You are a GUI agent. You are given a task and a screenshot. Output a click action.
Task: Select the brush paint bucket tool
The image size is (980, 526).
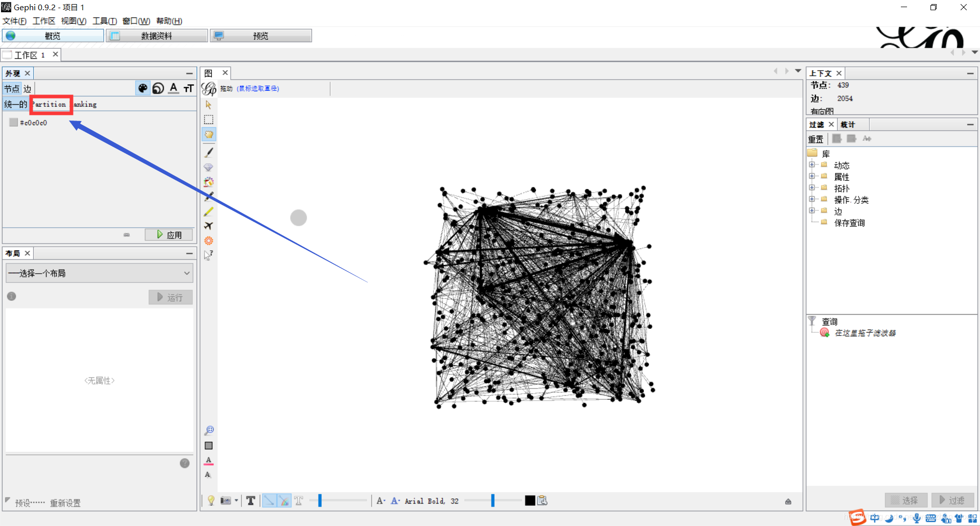(x=208, y=182)
